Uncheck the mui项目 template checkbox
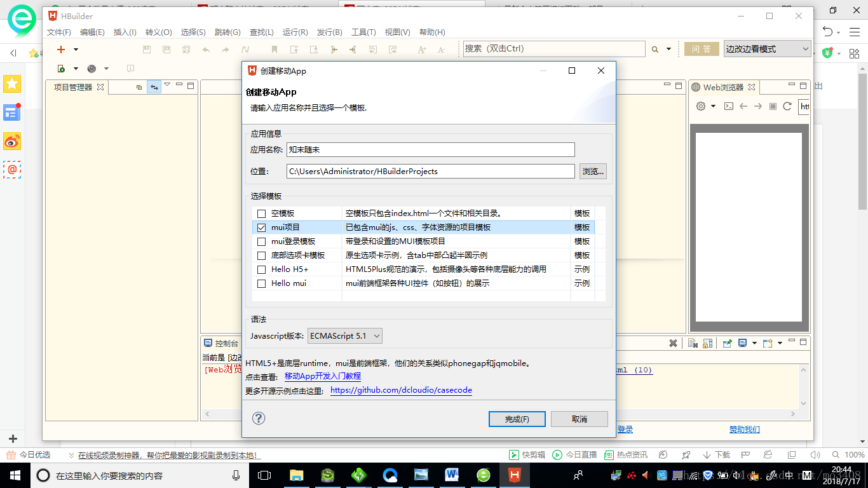This screenshot has width=868, height=488. pos(261,227)
